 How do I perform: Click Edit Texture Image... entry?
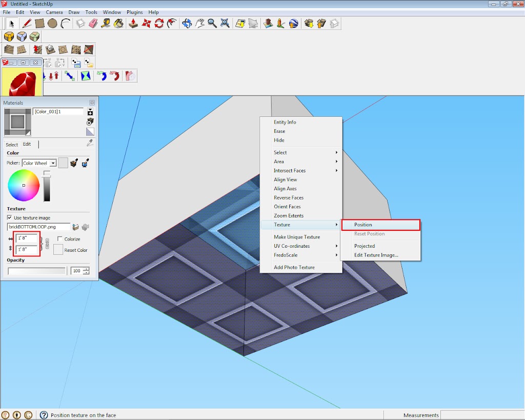coord(381,255)
